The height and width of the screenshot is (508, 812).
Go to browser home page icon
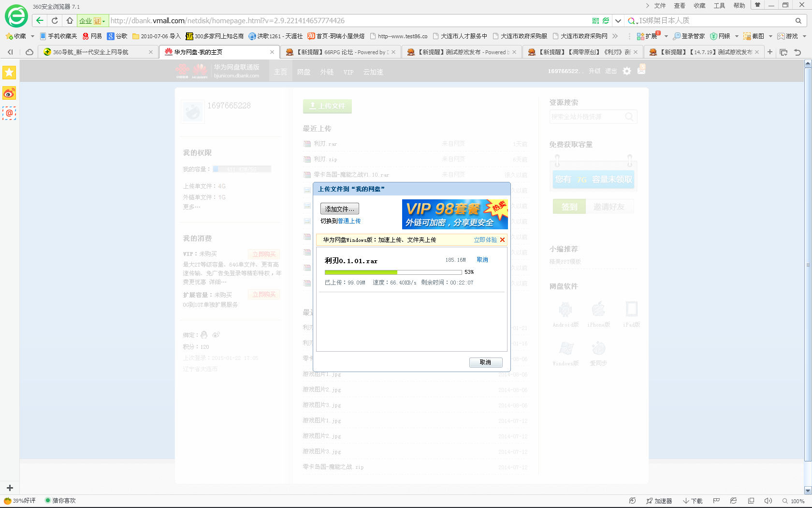(70, 20)
